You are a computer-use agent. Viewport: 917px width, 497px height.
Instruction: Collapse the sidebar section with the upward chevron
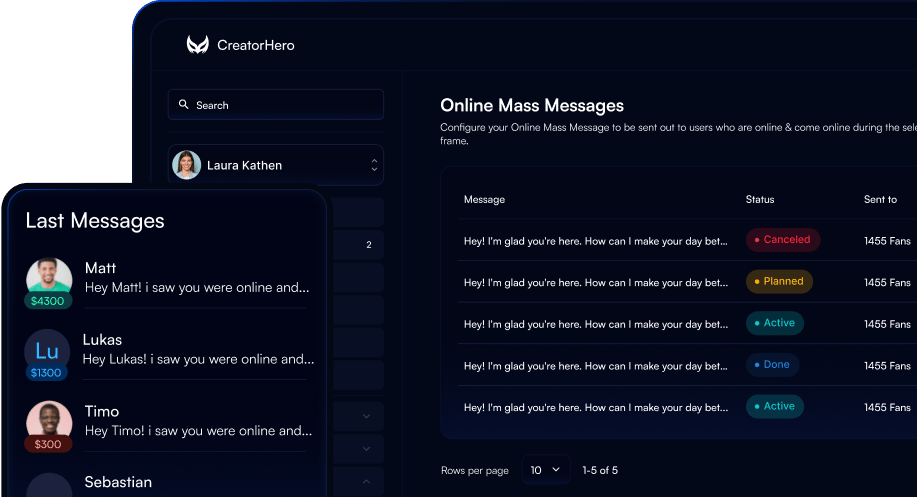pyautogui.click(x=366, y=482)
